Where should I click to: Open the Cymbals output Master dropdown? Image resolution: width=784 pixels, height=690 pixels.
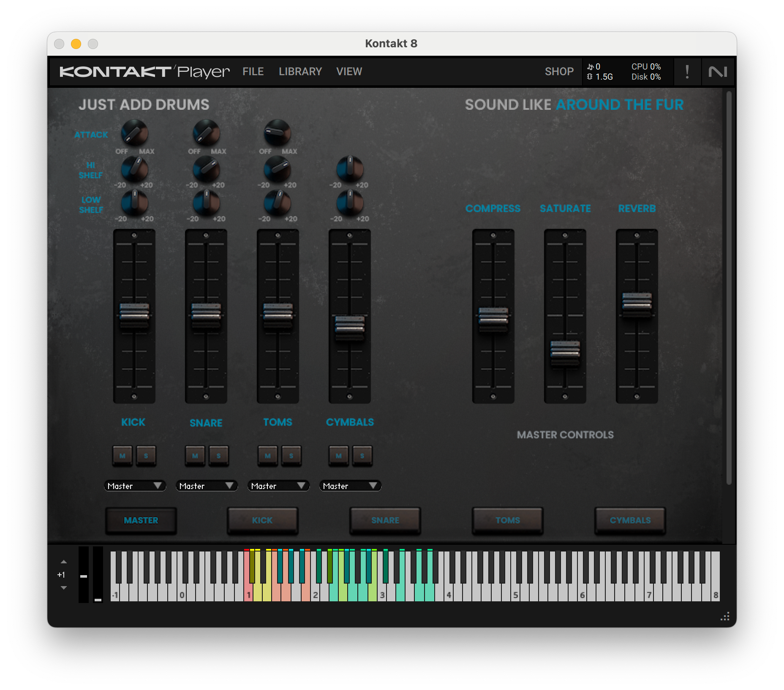click(x=350, y=486)
